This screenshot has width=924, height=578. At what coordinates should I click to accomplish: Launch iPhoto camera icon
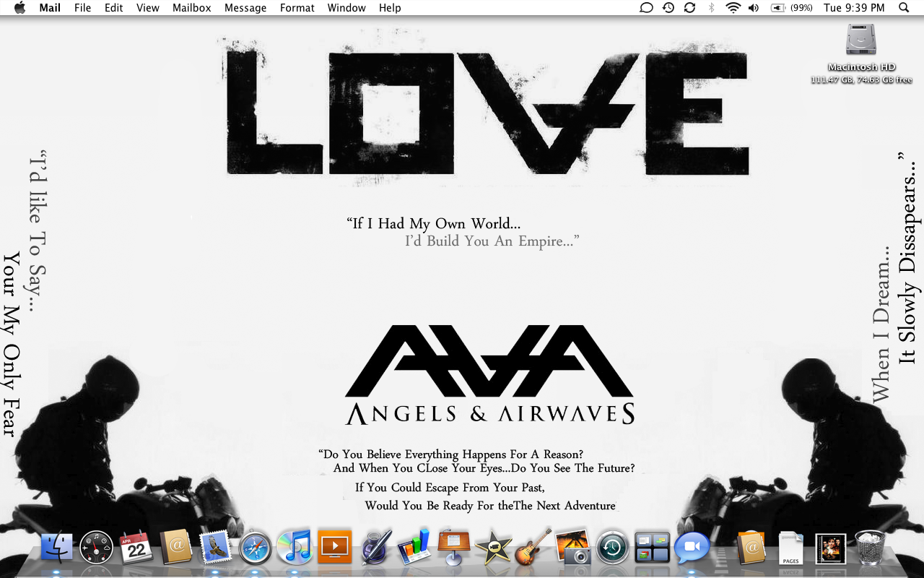573,547
